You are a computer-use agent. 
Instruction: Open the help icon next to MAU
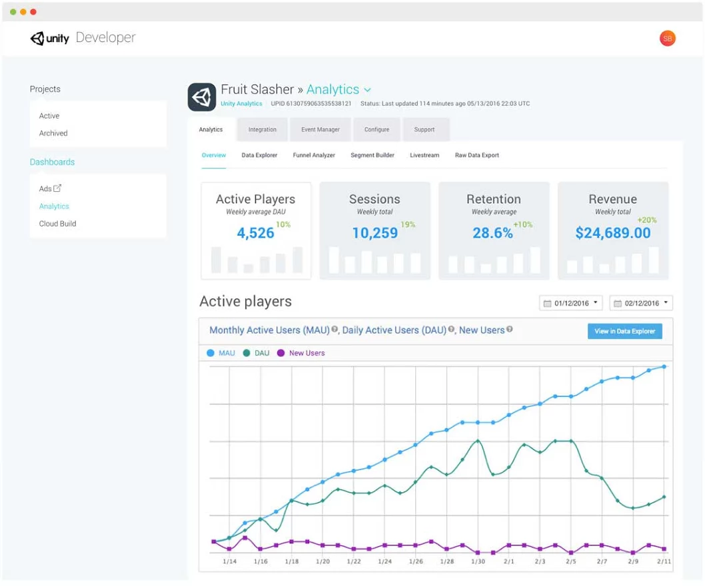[333, 331]
